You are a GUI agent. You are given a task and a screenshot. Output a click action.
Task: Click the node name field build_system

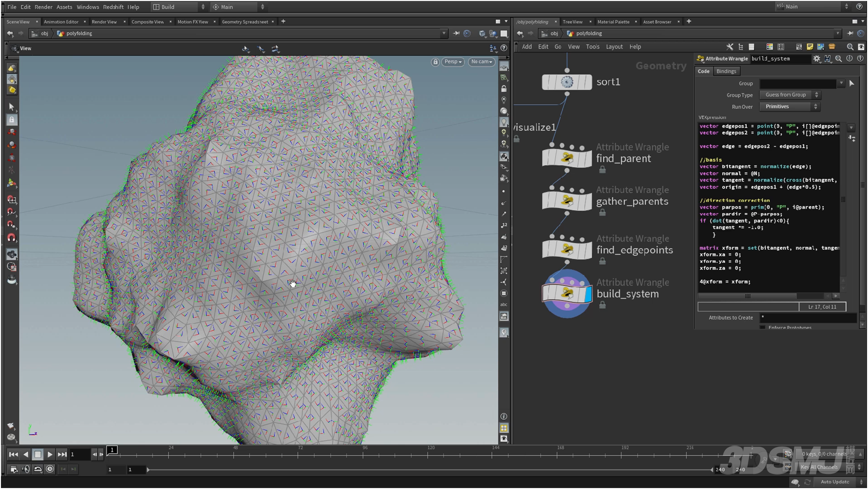[780, 59]
